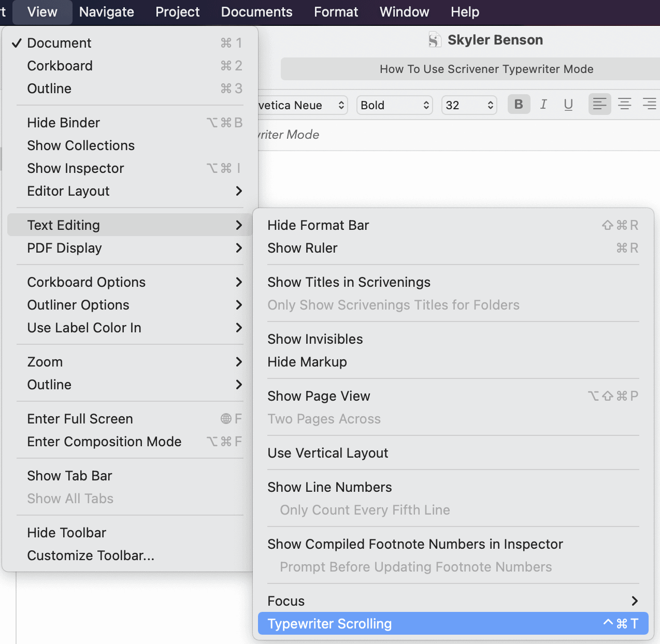Toggle Use Vertical Layout

[453, 453]
